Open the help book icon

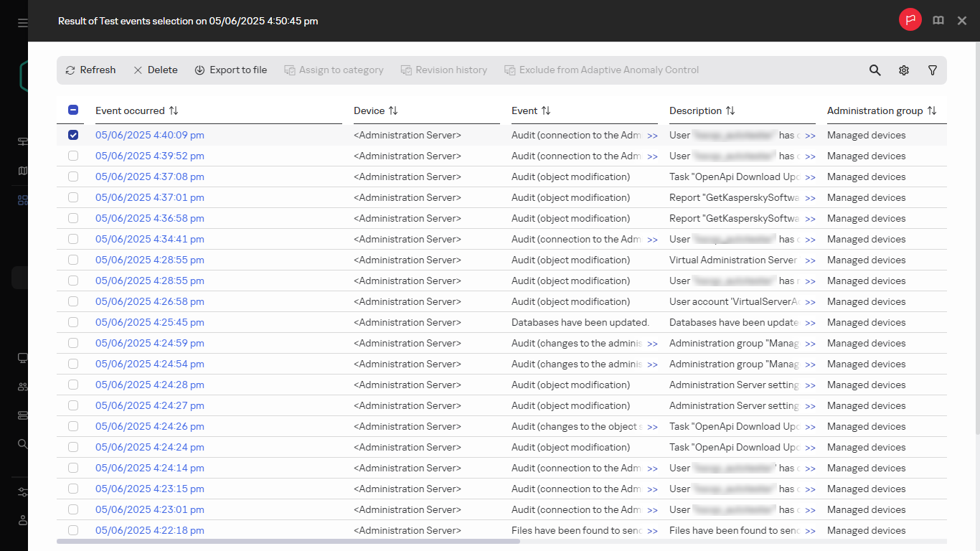click(938, 21)
